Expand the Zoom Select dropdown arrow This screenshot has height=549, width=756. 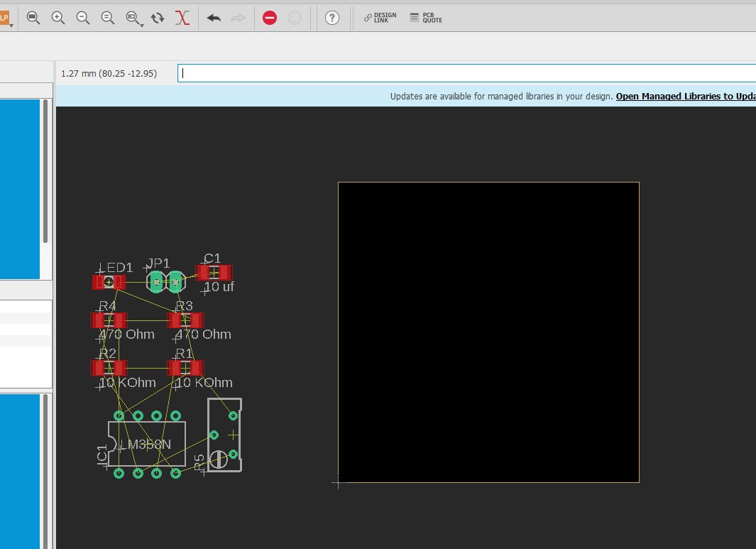(x=142, y=25)
